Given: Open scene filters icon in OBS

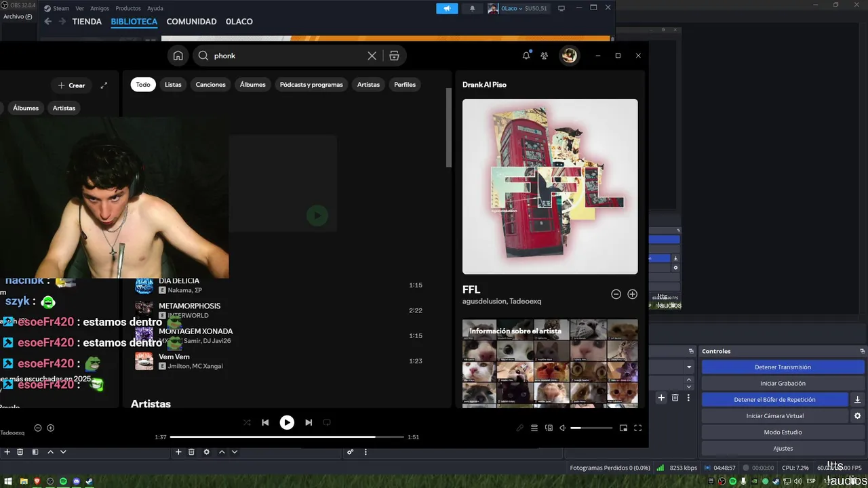Looking at the screenshot, I should coord(35,452).
